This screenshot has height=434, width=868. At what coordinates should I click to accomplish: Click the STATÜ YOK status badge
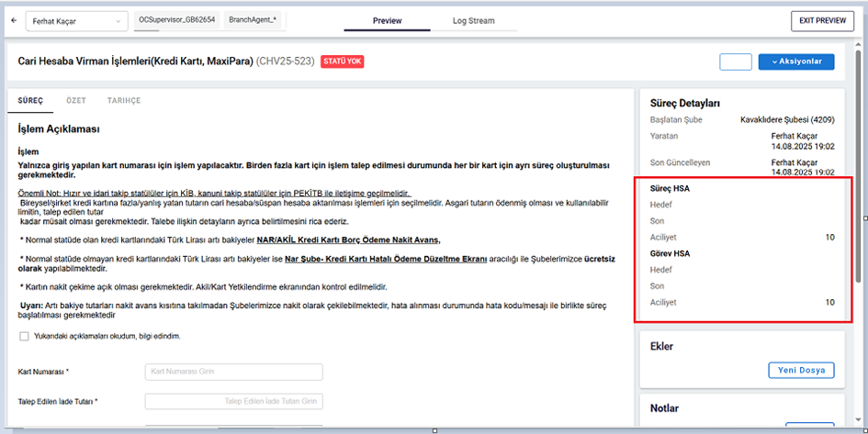342,61
